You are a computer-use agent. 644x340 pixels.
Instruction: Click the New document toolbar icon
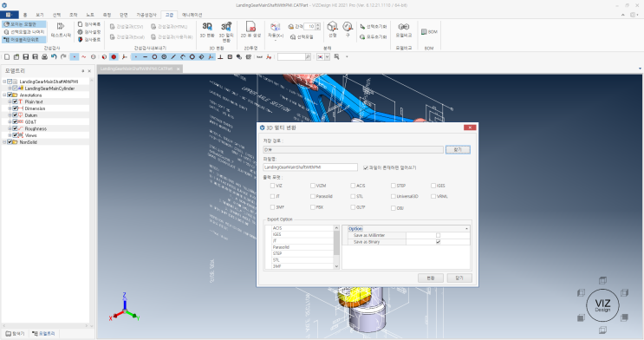click(7, 56)
